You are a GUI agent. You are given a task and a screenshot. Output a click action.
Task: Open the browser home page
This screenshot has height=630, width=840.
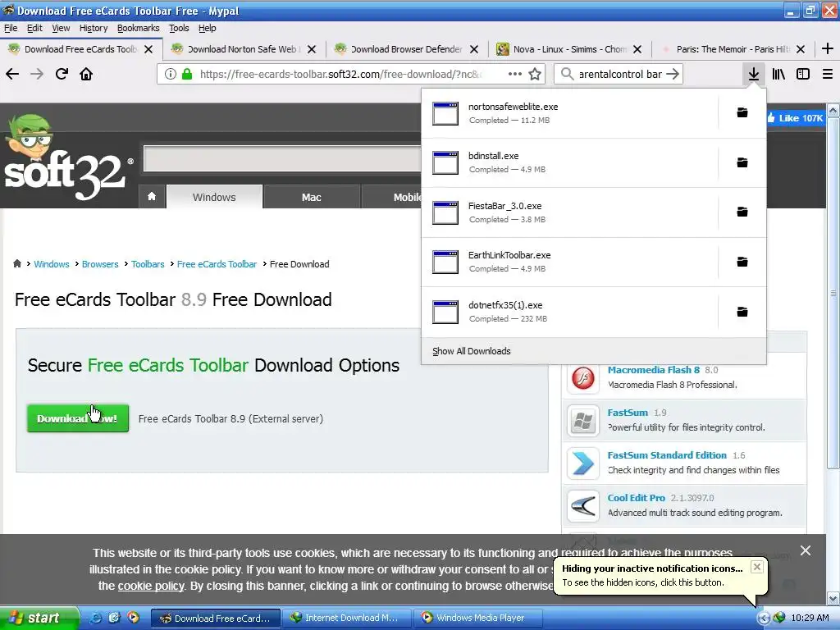tap(86, 74)
